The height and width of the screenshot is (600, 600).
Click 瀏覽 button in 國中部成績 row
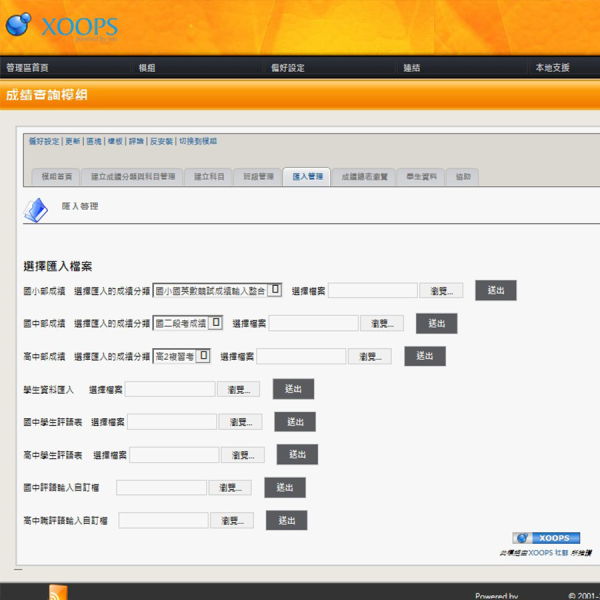(x=382, y=323)
